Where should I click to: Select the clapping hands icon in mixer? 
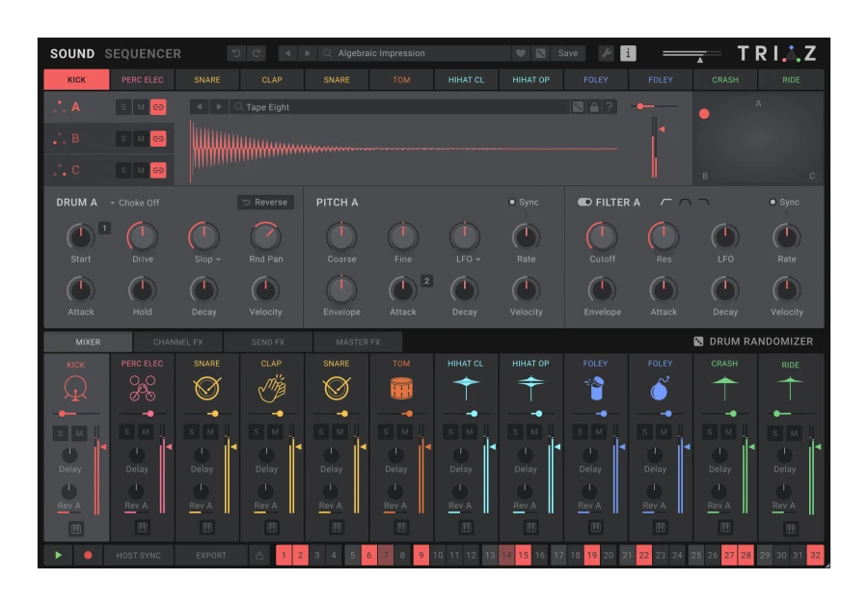271,388
